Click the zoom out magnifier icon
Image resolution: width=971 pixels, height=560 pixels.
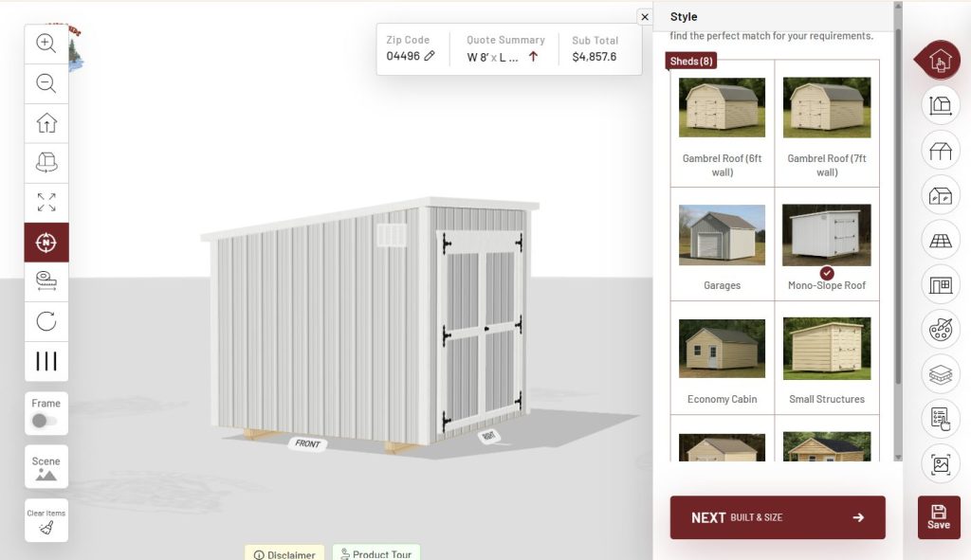pyautogui.click(x=46, y=83)
